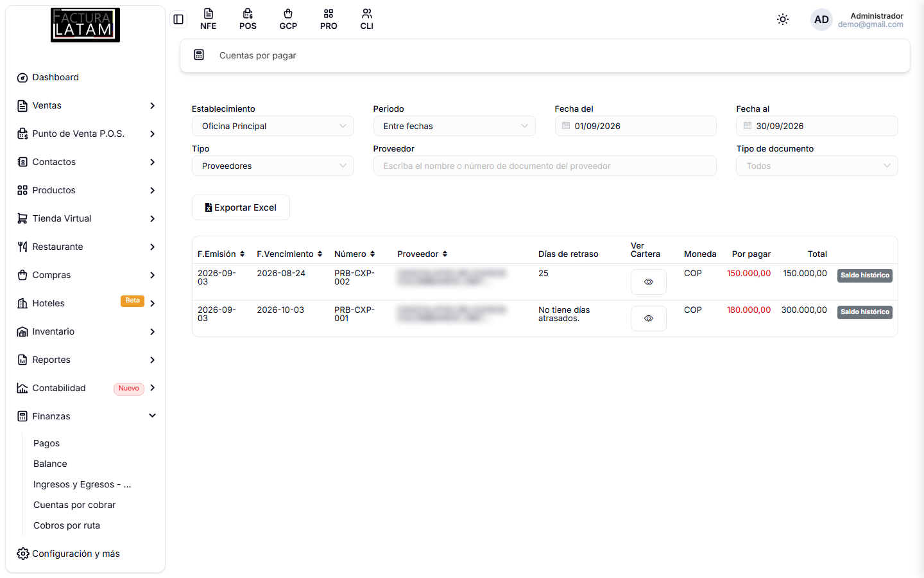Click the Ventas document icon
The width and height of the screenshot is (924, 578).
[x=22, y=106]
